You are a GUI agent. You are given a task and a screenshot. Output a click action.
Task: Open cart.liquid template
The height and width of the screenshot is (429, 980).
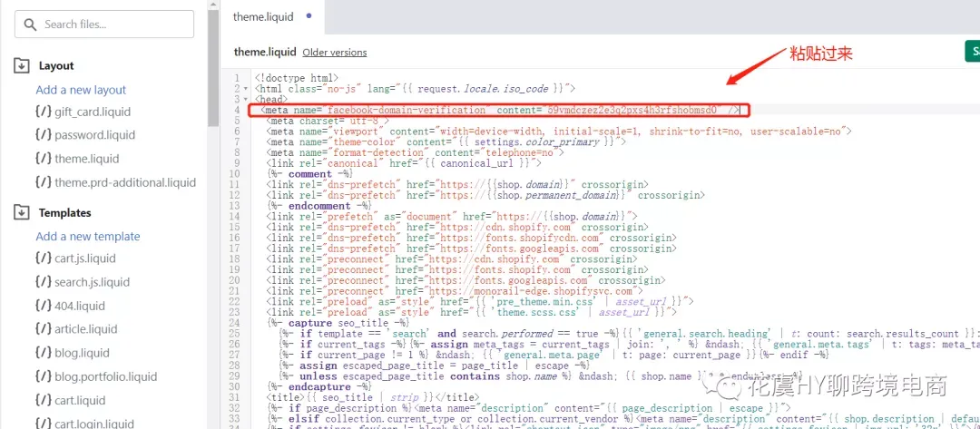pos(82,400)
